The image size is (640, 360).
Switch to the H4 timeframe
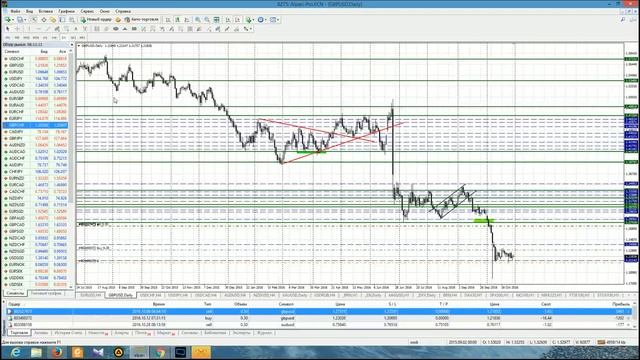[54, 38]
